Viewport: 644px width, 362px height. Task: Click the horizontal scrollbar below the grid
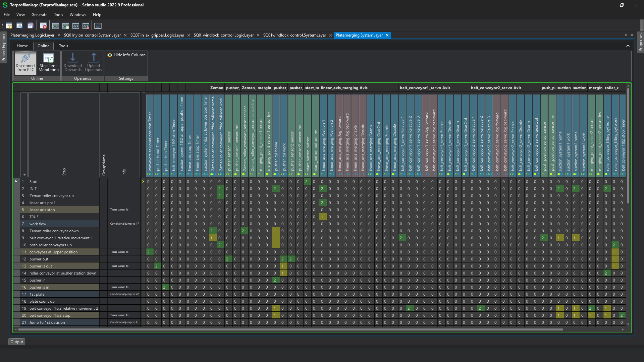tap(290, 329)
